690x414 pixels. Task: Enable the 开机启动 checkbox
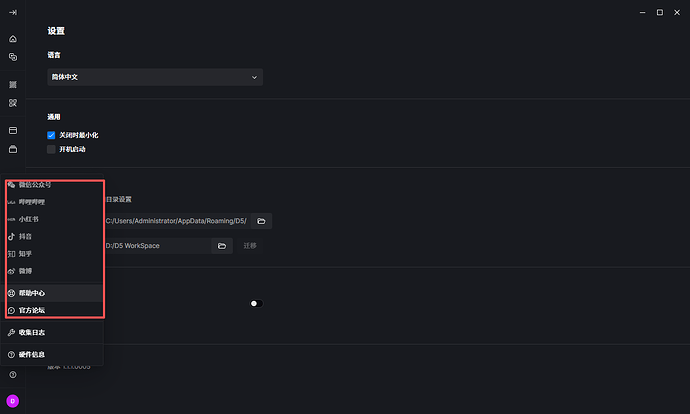pyautogui.click(x=51, y=149)
